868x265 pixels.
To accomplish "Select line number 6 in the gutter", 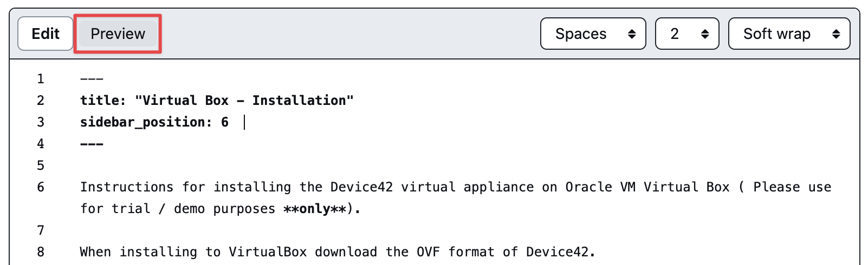I will point(41,187).
